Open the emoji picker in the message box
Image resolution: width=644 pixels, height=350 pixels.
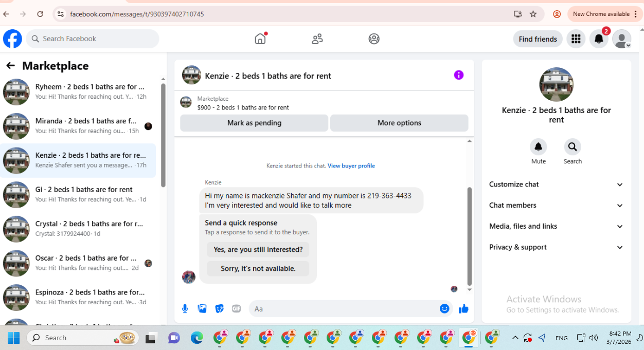(445, 308)
